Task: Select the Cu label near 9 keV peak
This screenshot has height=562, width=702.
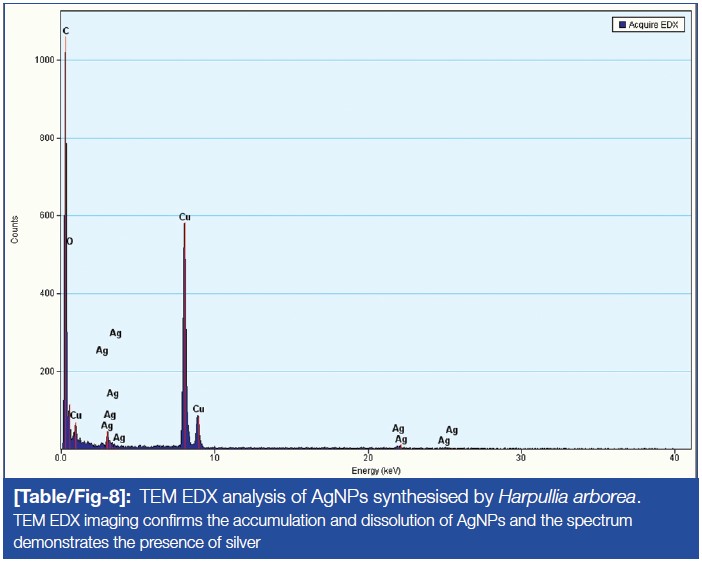Action: coord(198,409)
